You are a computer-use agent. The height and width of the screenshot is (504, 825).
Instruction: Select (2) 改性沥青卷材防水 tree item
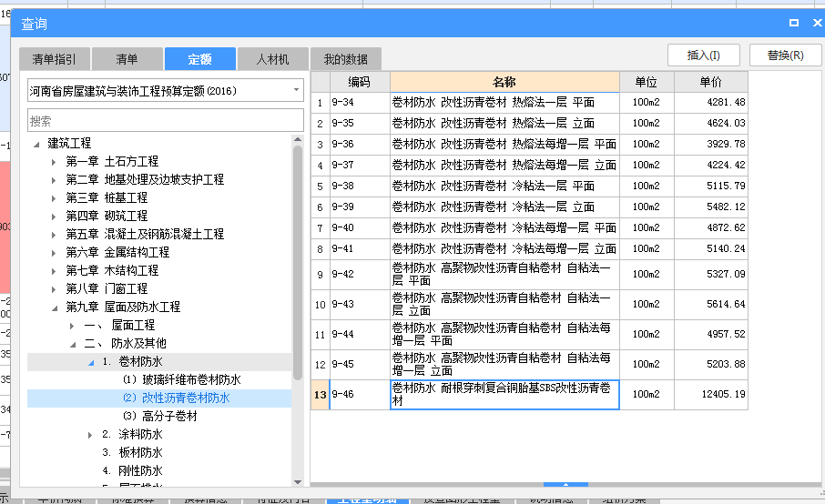pos(177,398)
